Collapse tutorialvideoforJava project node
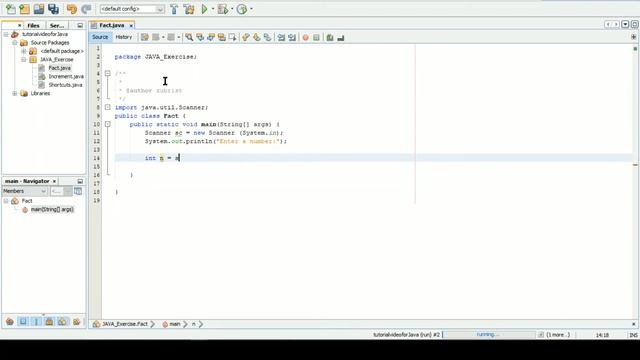Screen dimensions: 640x360 6,34
